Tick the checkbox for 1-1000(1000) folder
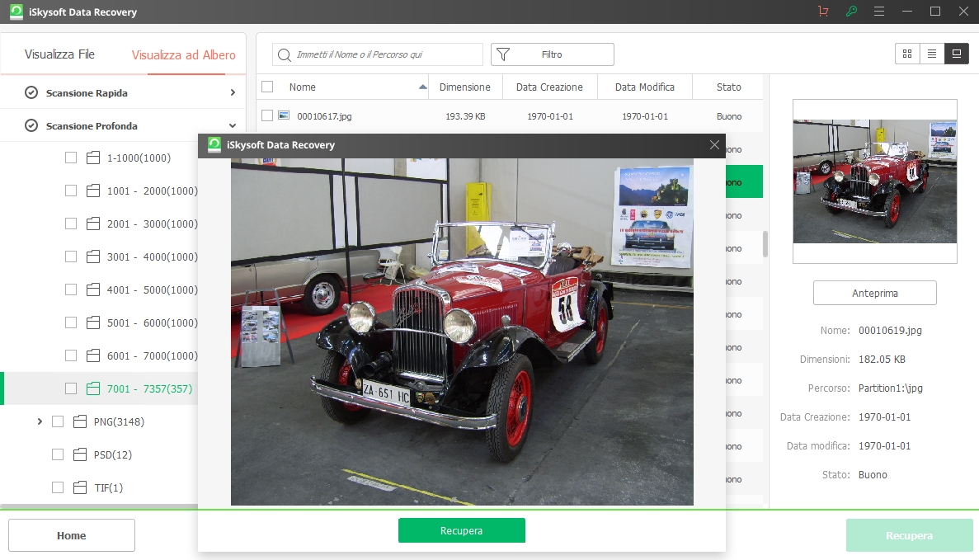Image resolution: width=979 pixels, height=560 pixels. tap(71, 158)
